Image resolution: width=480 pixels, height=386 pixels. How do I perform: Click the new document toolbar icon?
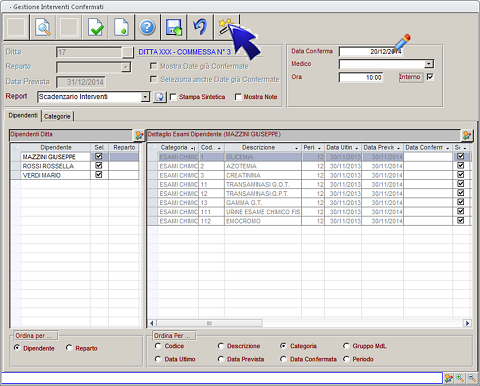[x=121, y=27]
